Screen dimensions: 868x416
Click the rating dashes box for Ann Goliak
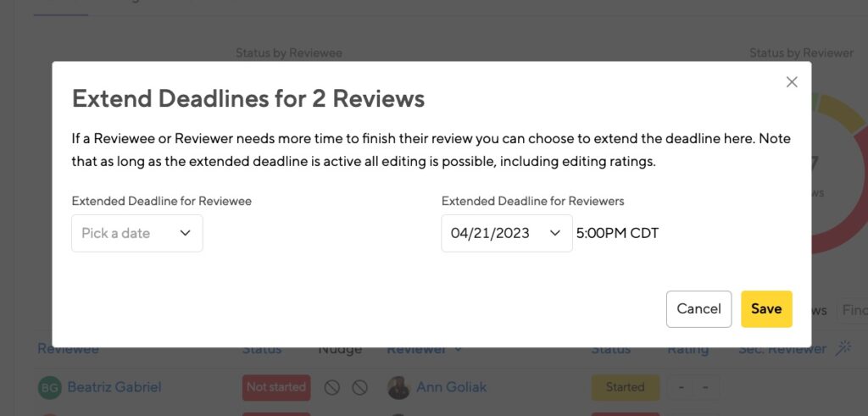[693, 387]
